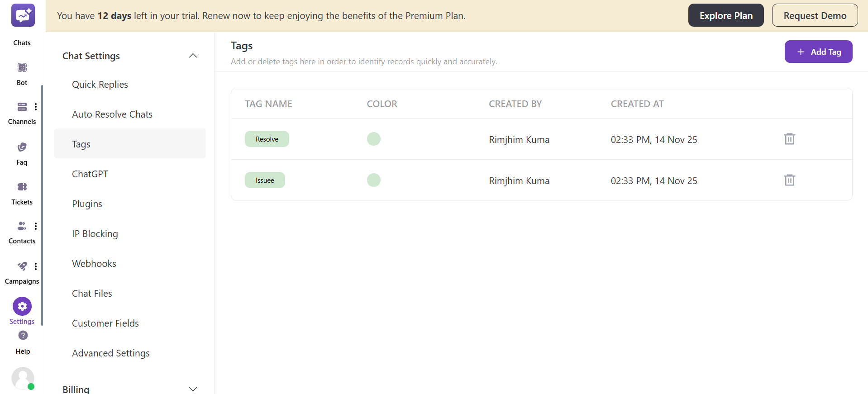This screenshot has height=394, width=868.
Task: Open the Chats icon in sidebar
Action: pos(22,16)
